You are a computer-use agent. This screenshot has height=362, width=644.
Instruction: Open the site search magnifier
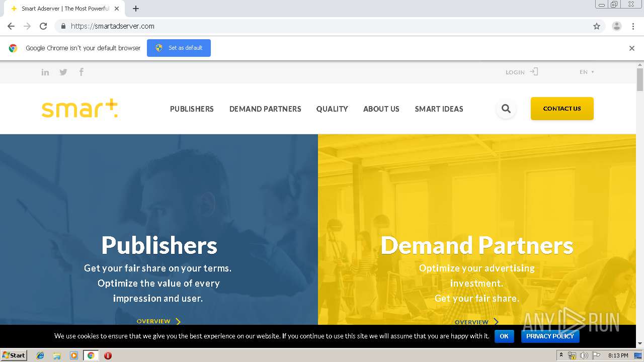pyautogui.click(x=506, y=109)
